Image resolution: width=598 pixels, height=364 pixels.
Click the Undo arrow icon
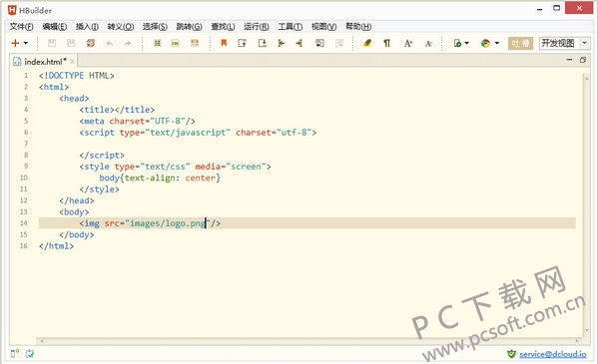[110, 44]
